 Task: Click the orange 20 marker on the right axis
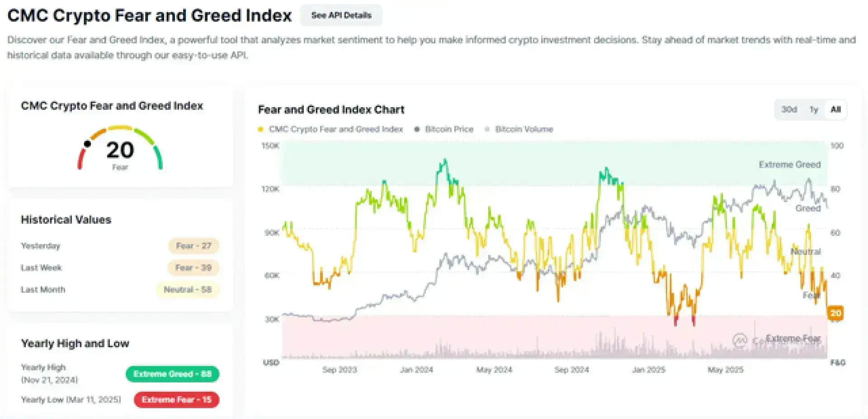click(835, 313)
